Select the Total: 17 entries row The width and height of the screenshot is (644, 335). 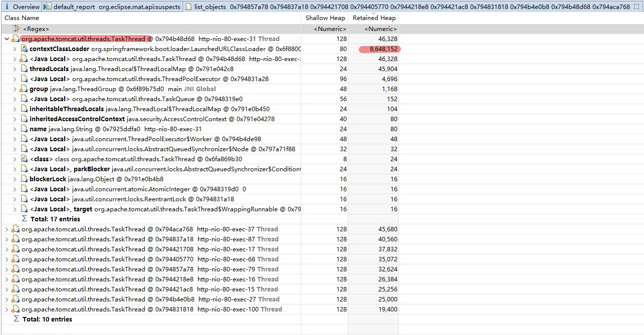[200, 219]
